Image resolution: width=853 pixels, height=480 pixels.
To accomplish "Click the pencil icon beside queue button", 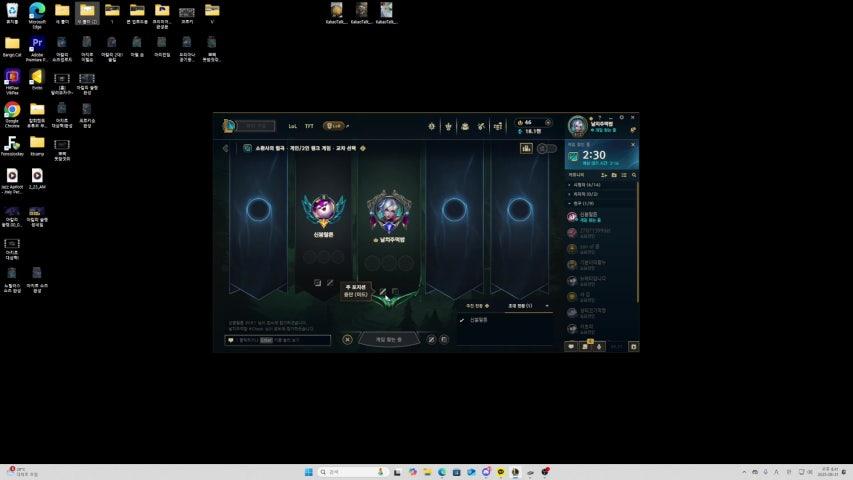I will (431, 340).
